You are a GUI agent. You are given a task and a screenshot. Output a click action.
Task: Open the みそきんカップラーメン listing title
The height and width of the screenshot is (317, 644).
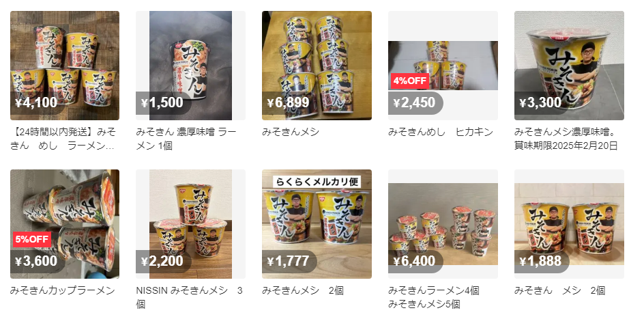[x=63, y=290]
